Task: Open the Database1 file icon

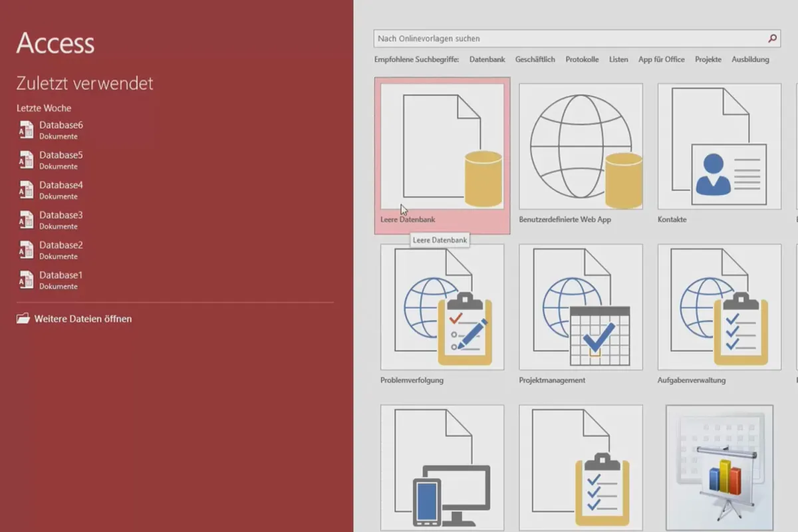Action: [x=26, y=279]
